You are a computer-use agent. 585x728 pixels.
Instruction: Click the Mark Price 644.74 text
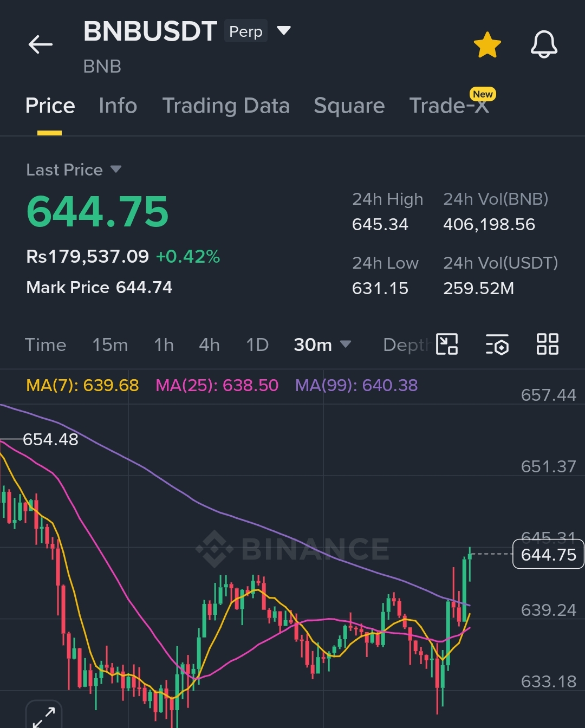pyautogui.click(x=99, y=287)
